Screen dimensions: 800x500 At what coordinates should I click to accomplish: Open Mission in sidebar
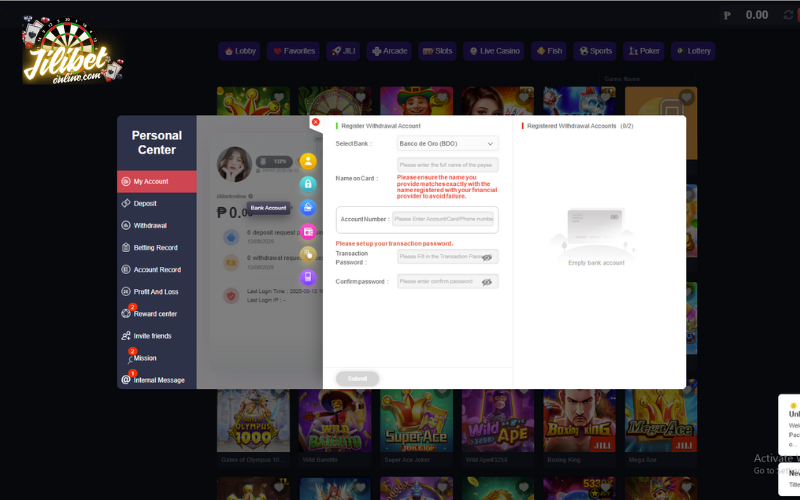[x=157, y=358]
